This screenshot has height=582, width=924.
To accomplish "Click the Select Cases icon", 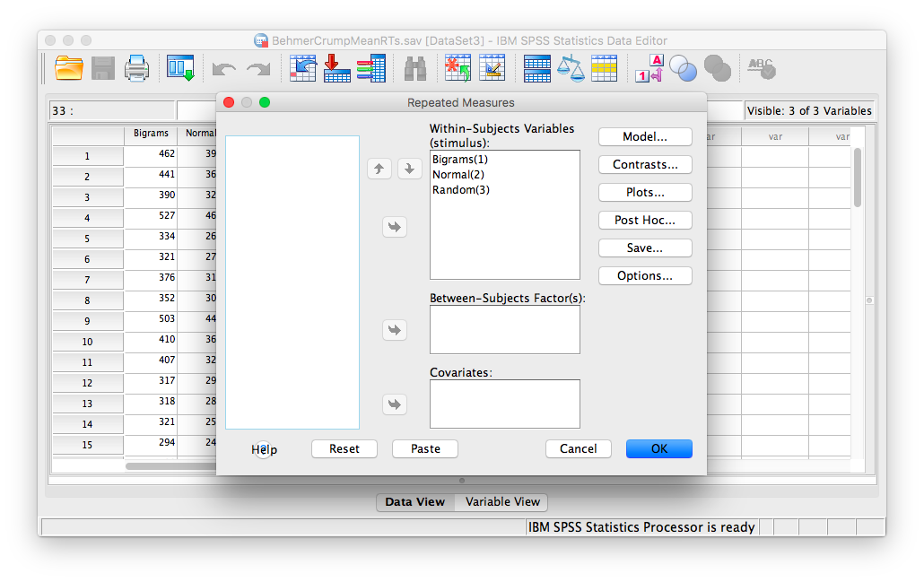I will tap(604, 68).
